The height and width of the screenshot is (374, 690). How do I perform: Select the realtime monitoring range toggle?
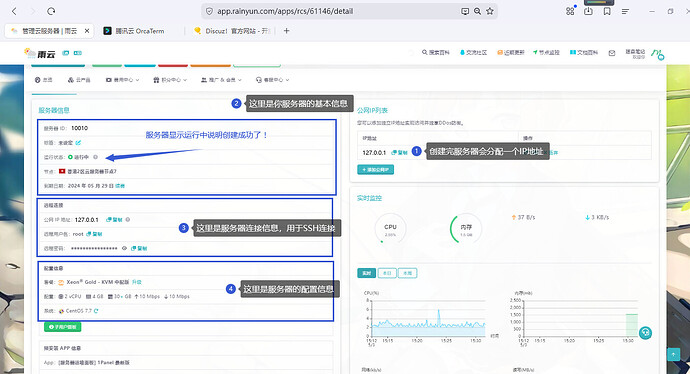(x=366, y=273)
